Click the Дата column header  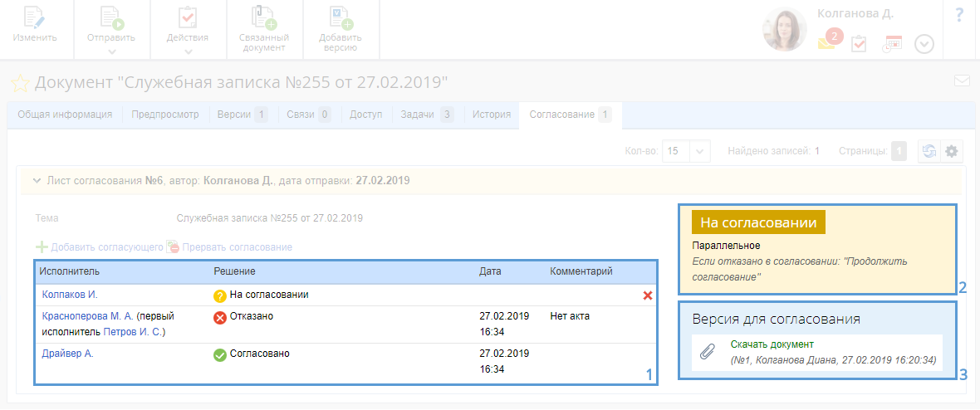click(x=490, y=271)
